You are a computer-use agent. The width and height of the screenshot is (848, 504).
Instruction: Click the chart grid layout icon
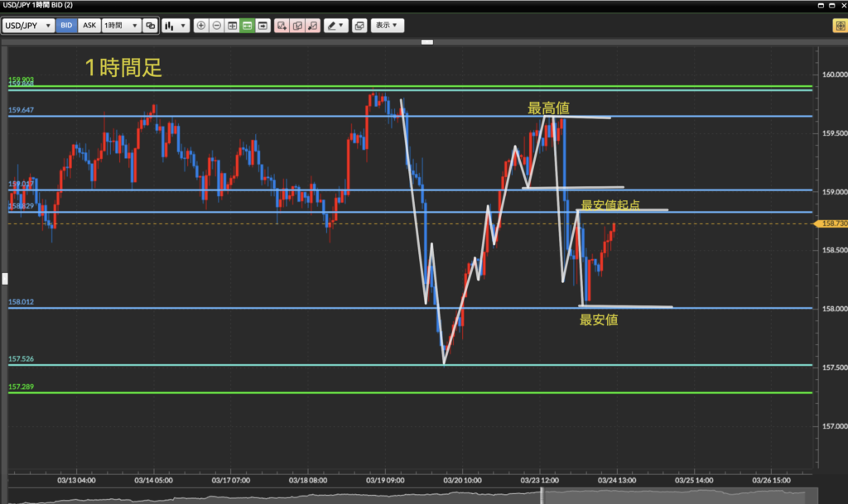[x=232, y=26]
